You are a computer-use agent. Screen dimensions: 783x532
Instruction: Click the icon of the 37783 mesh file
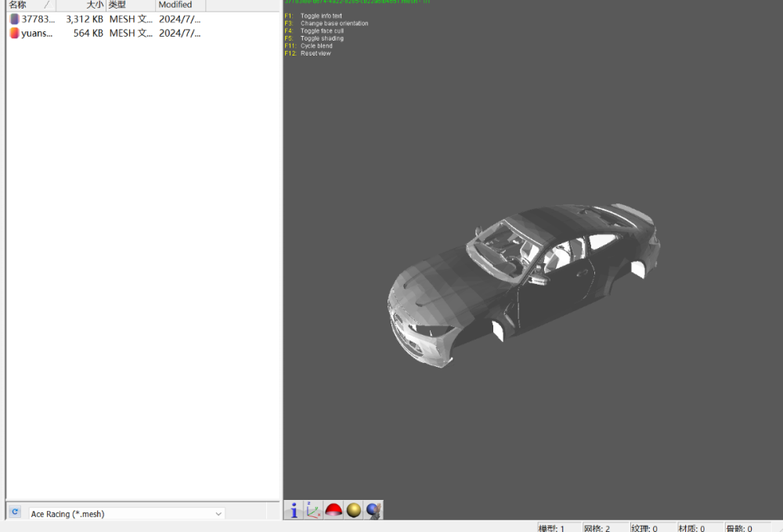tap(14, 19)
